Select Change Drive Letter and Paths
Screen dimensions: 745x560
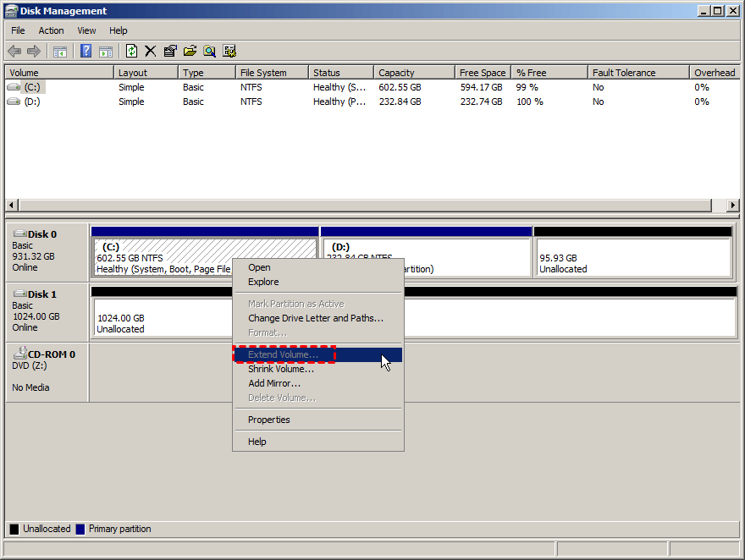(x=315, y=318)
